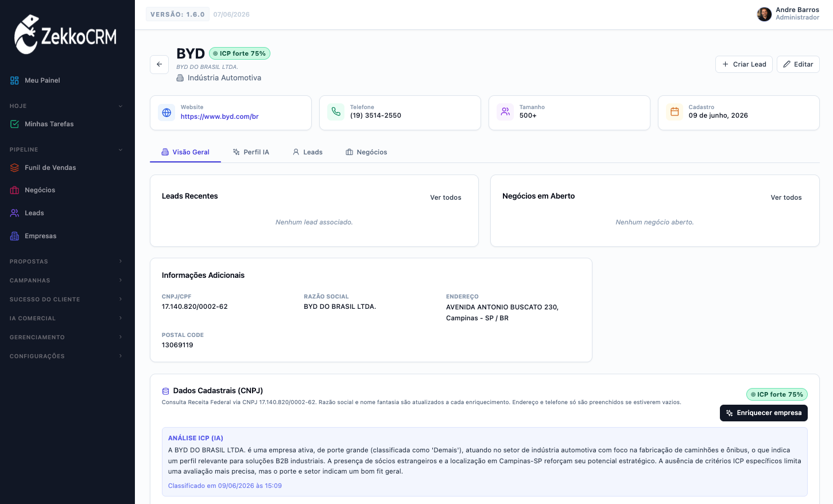Screen dimensions: 833x504
Task: Click the date 07/06/2026 in header
Action: click(231, 14)
